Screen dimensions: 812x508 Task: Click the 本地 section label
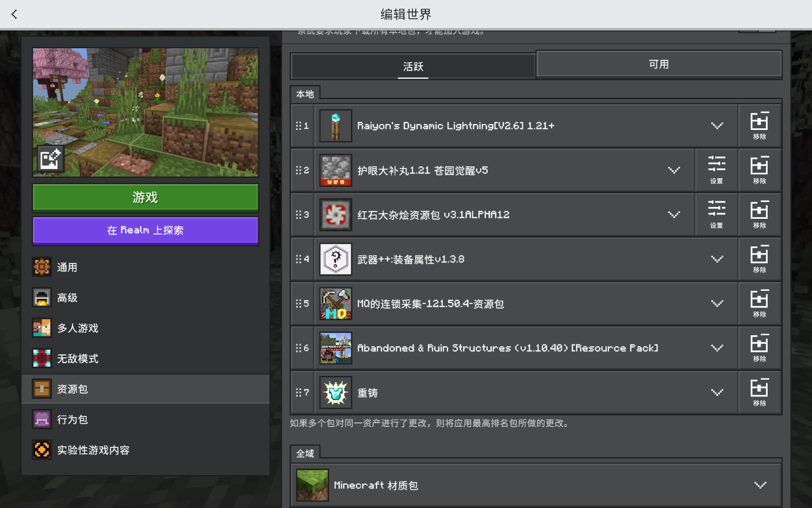[x=305, y=94]
